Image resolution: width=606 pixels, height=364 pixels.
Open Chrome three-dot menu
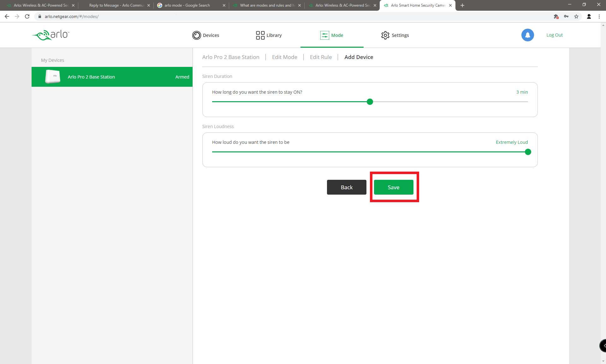(x=599, y=16)
